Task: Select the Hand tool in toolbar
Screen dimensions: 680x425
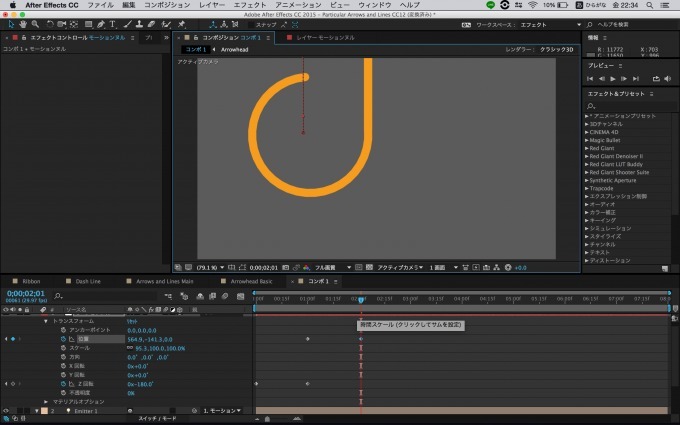Action: pyautogui.click(x=23, y=24)
